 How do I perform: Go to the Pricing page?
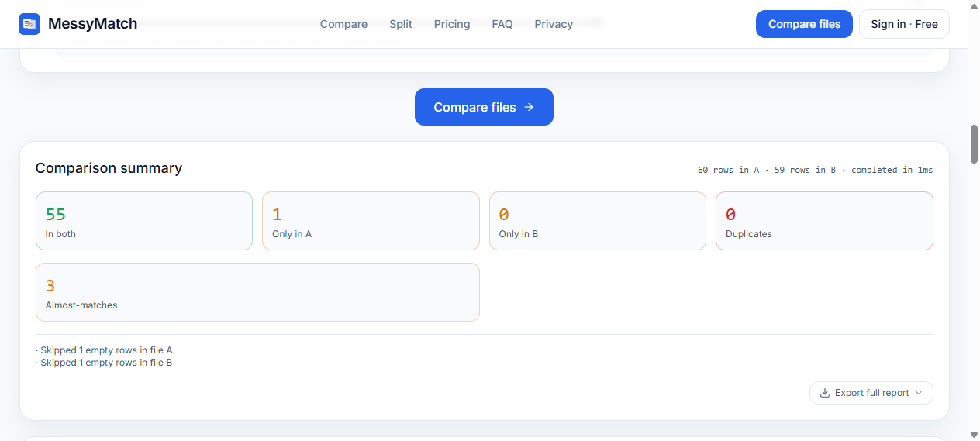pos(452,24)
